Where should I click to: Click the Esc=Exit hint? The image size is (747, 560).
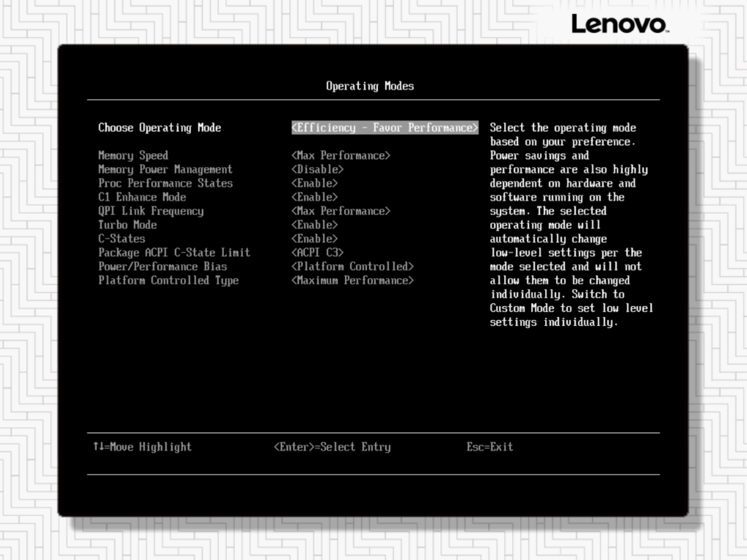[489, 447]
